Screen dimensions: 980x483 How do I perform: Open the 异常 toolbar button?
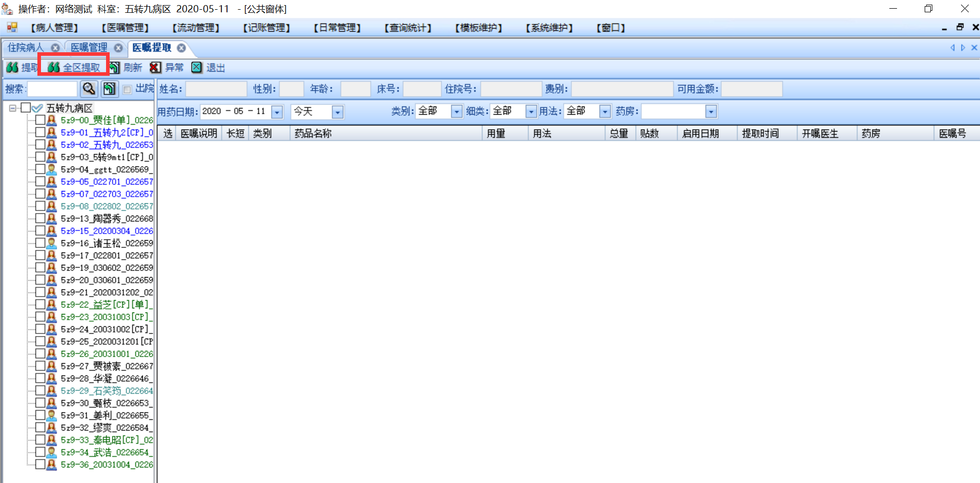click(166, 68)
